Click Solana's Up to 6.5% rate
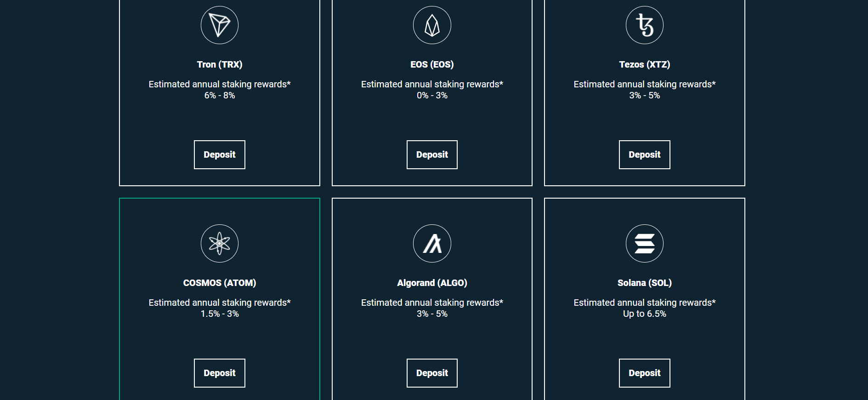 coord(645,314)
